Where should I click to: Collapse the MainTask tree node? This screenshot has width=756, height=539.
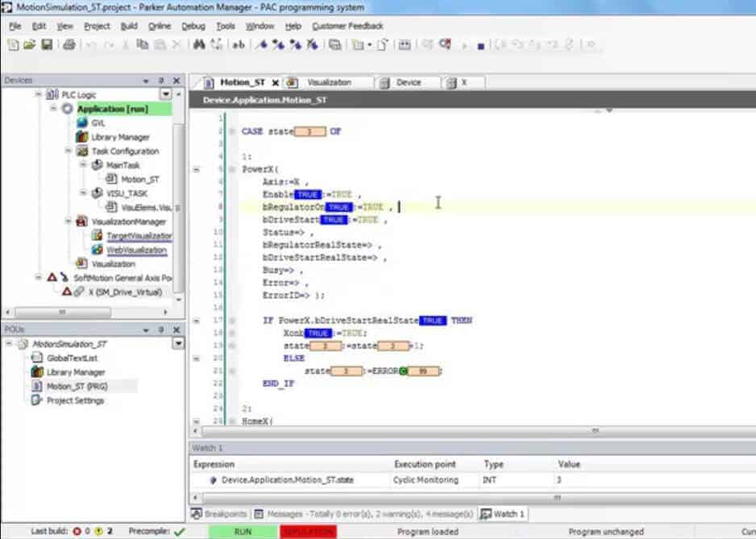[83, 165]
